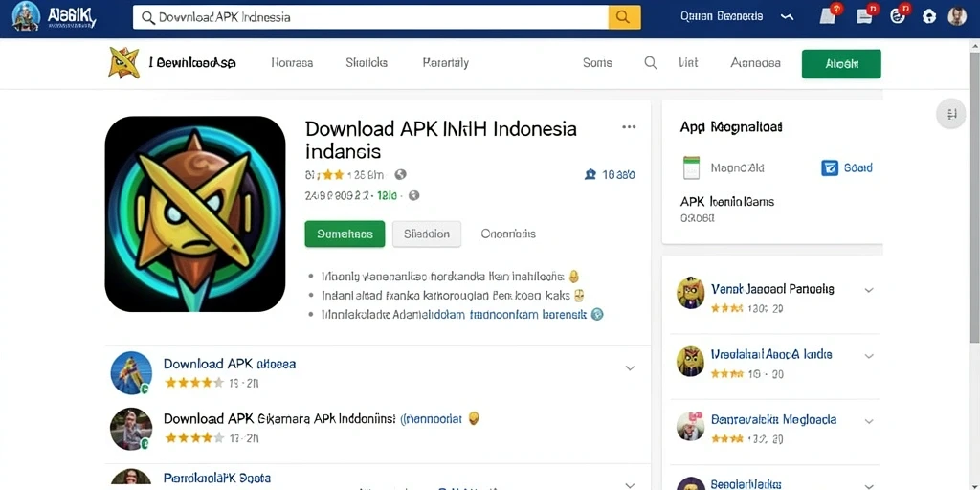Open the second red-badged header icon
980x490 pixels.
[x=866, y=15]
